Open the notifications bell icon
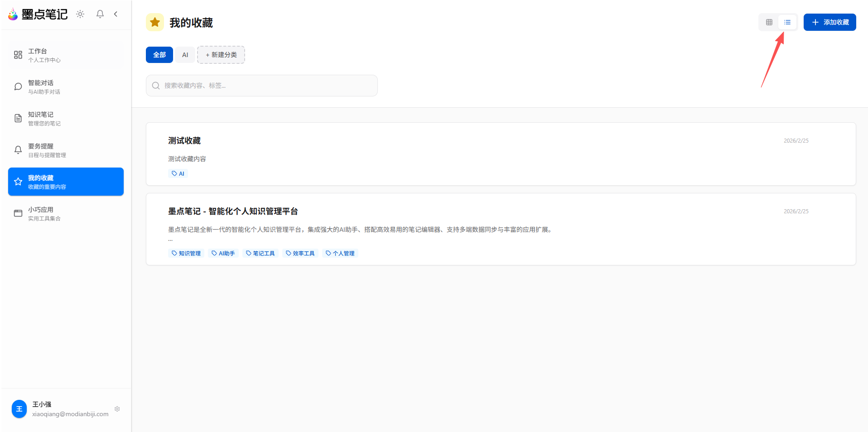 (x=100, y=14)
